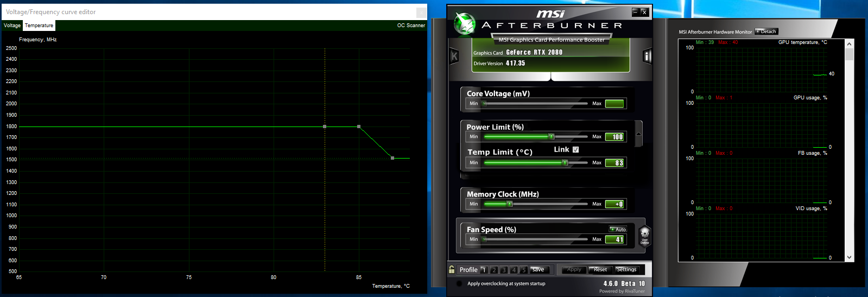Screen dimensions: 868x297
Task: Select profile slot 1
Action: [484, 270]
